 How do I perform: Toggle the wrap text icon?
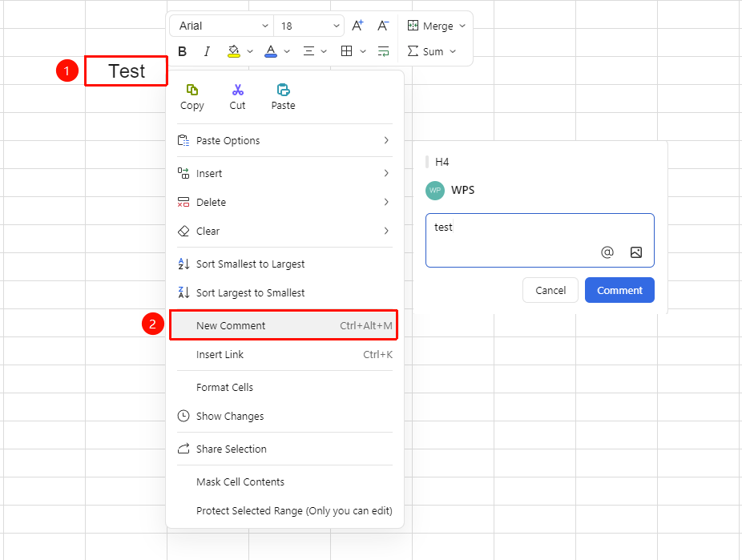(x=383, y=51)
